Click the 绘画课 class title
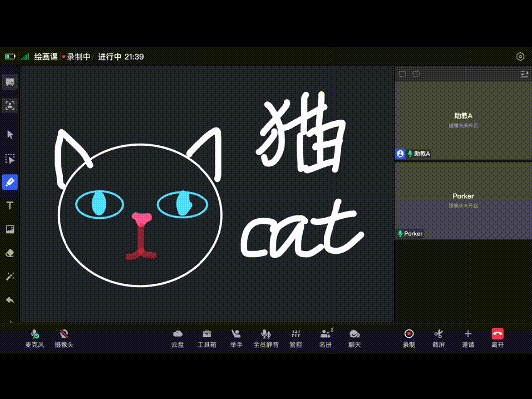This screenshot has width=532, height=399. pos(46,57)
